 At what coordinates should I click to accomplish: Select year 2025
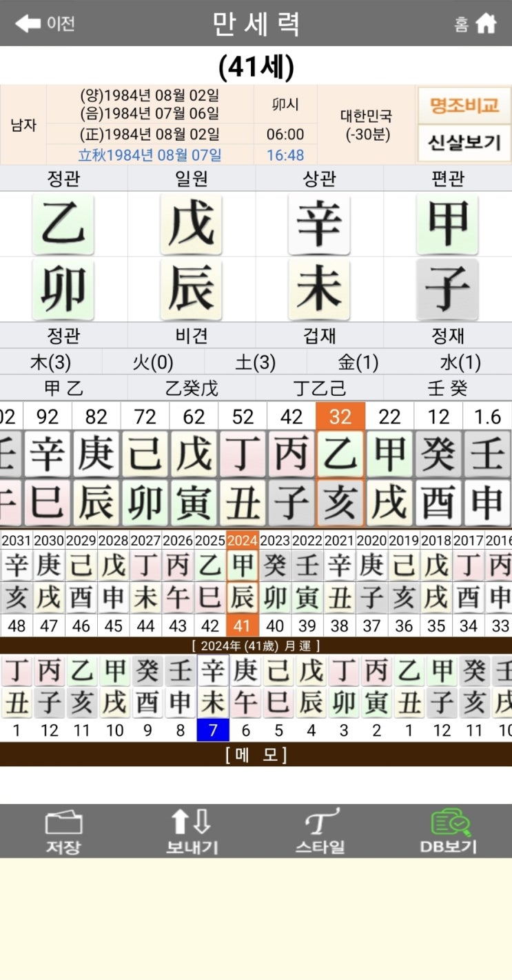point(210,539)
